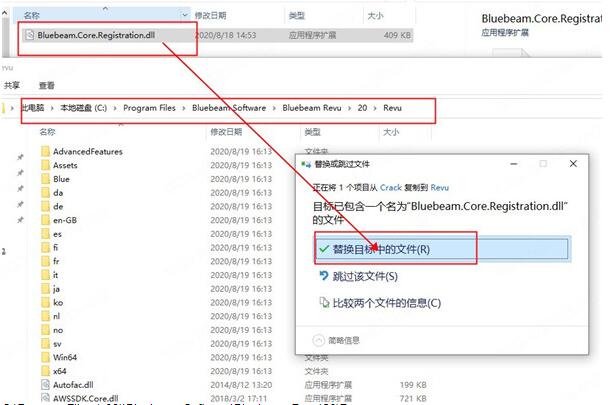Close the 替换或跳过文件 dialog

(x=573, y=163)
